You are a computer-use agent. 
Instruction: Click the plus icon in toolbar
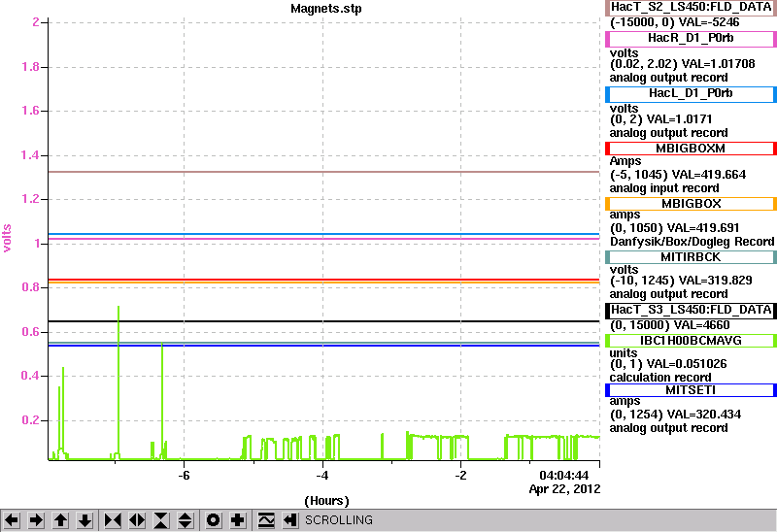click(238, 520)
